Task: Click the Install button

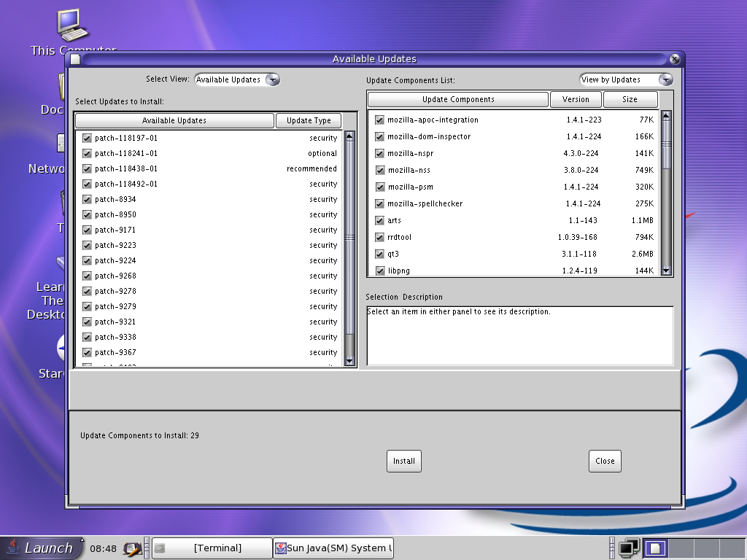Action: coord(404,461)
